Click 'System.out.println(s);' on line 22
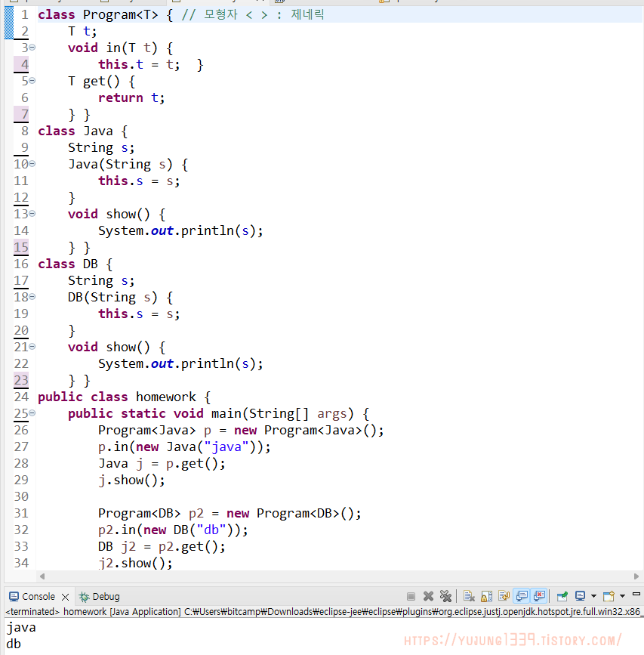644x655 pixels. [x=180, y=363]
